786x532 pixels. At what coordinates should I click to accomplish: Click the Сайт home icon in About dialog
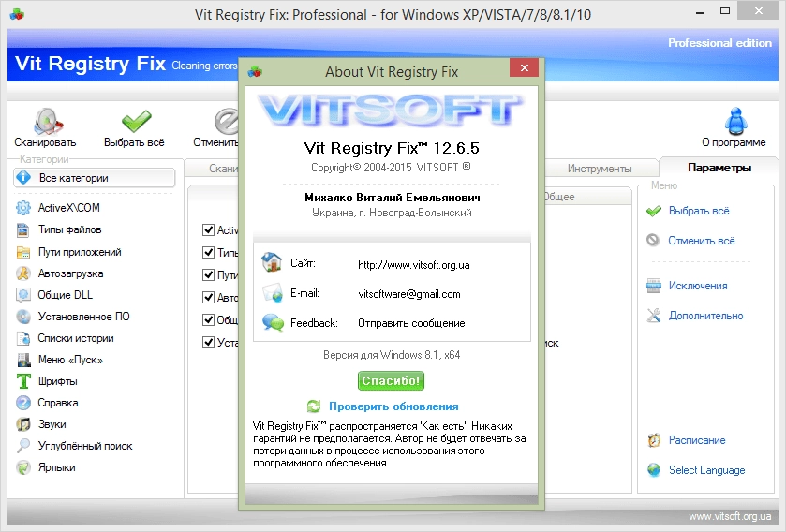tap(272, 262)
